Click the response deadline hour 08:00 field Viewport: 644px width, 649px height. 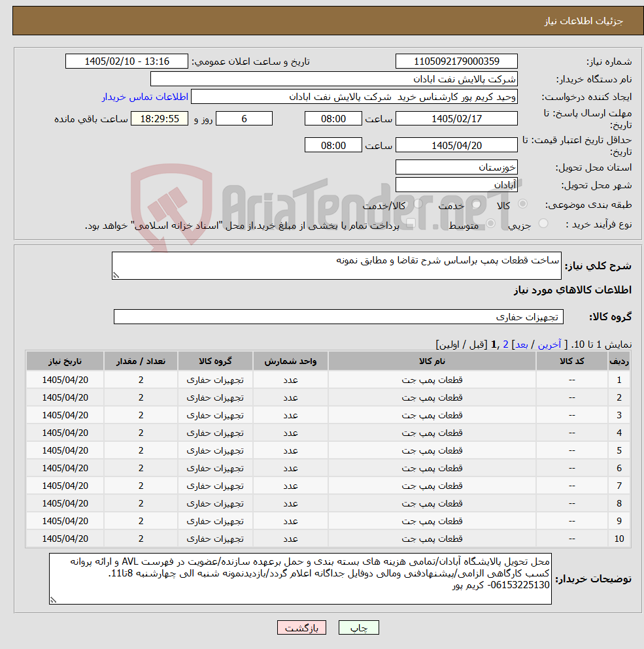coord(333,119)
